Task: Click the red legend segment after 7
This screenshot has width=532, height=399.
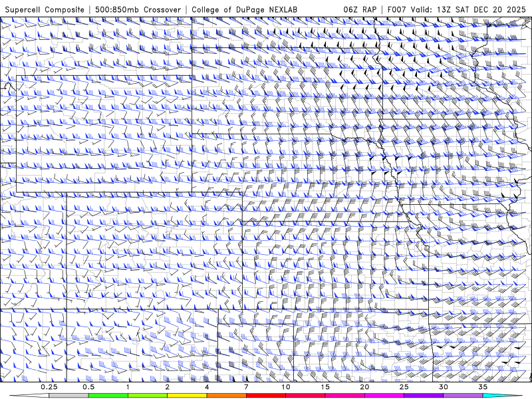Action: point(265,396)
